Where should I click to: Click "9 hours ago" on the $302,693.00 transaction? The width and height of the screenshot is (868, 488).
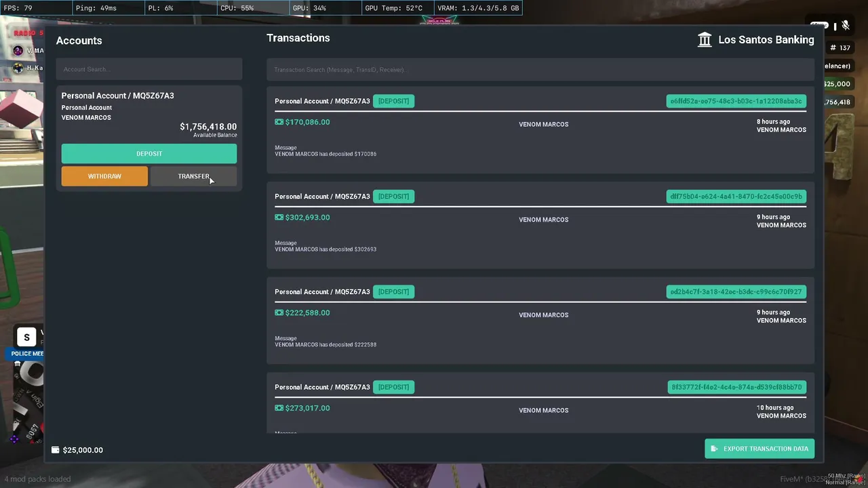pyautogui.click(x=773, y=218)
